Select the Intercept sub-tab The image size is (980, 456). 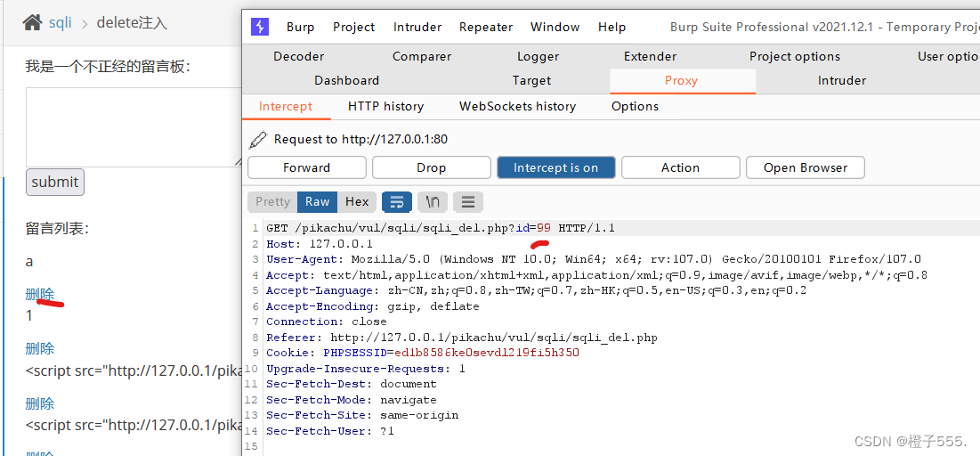click(x=286, y=106)
